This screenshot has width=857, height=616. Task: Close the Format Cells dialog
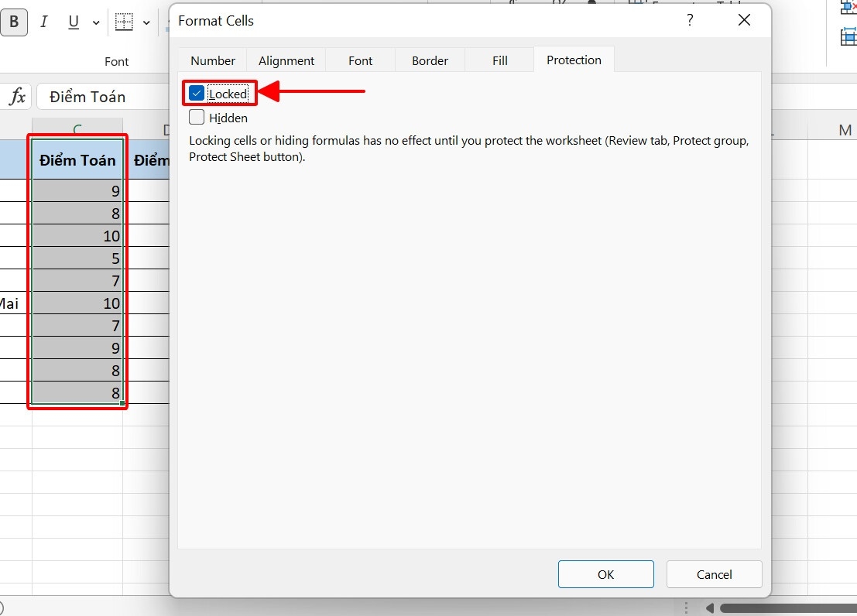coord(744,20)
